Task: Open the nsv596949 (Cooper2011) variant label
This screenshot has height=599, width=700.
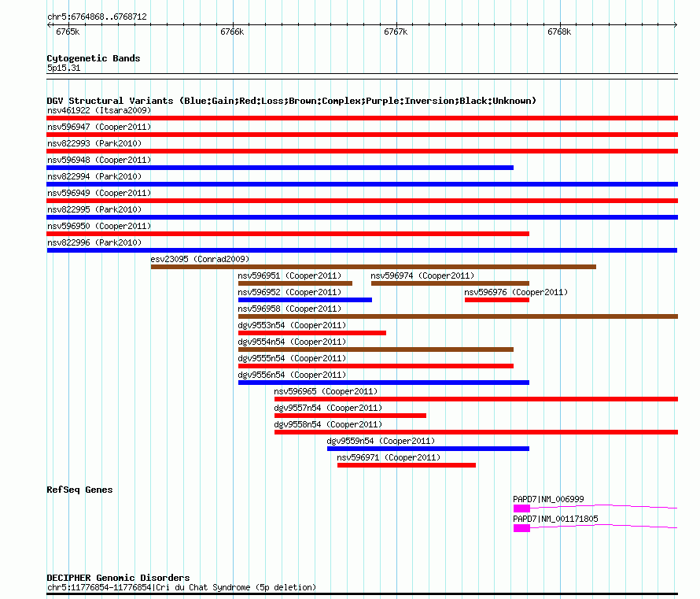Action: pyautogui.click(x=99, y=193)
